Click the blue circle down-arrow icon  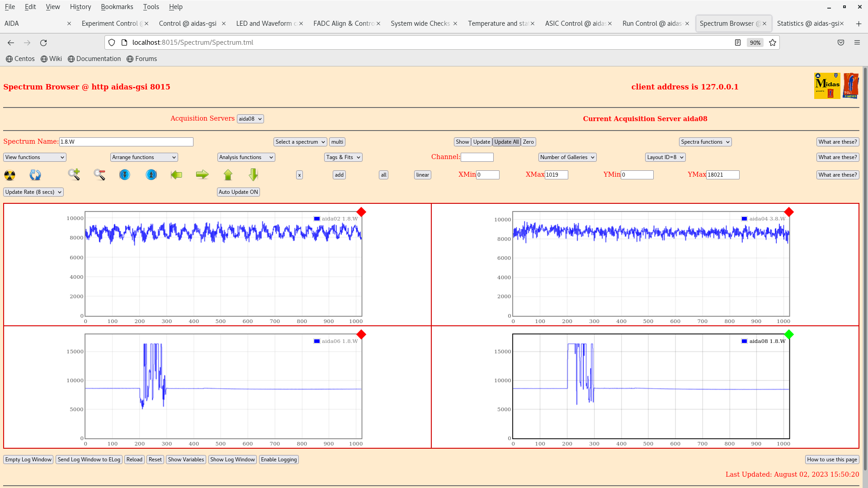point(125,175)
